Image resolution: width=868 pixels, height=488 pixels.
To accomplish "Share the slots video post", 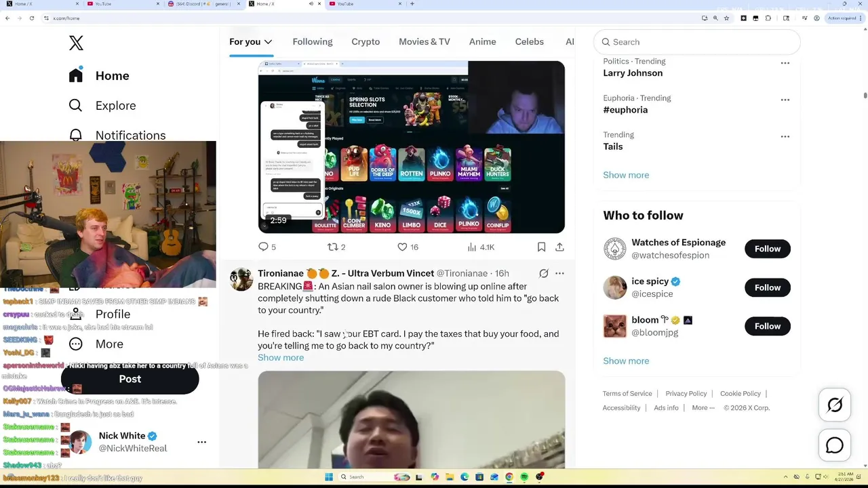I will coord(559,247).
